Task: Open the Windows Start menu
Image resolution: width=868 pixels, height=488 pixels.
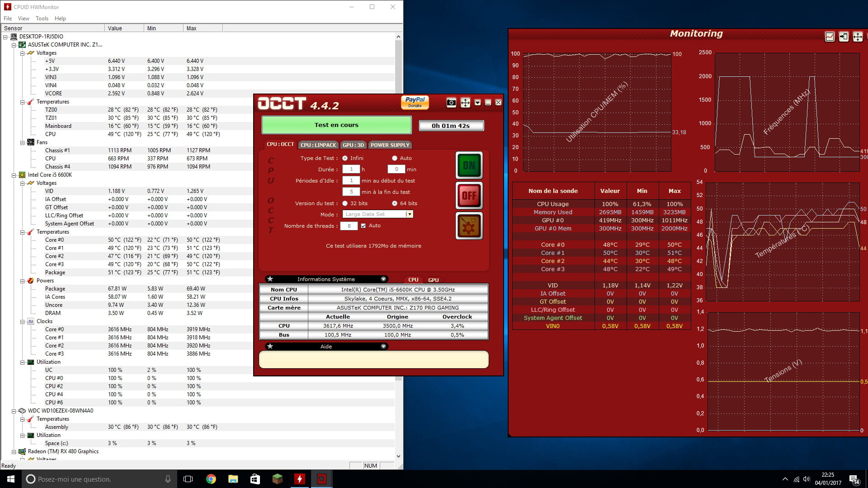Action: tap(11, 479)
